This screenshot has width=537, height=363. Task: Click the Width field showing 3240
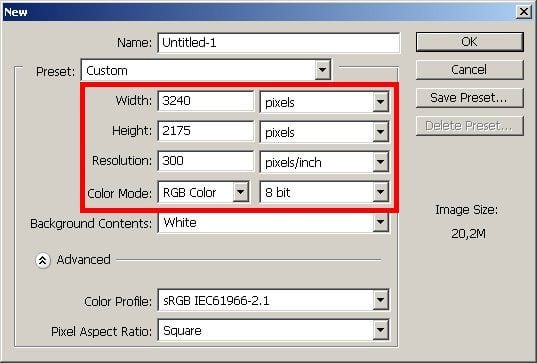pos(206,101)
